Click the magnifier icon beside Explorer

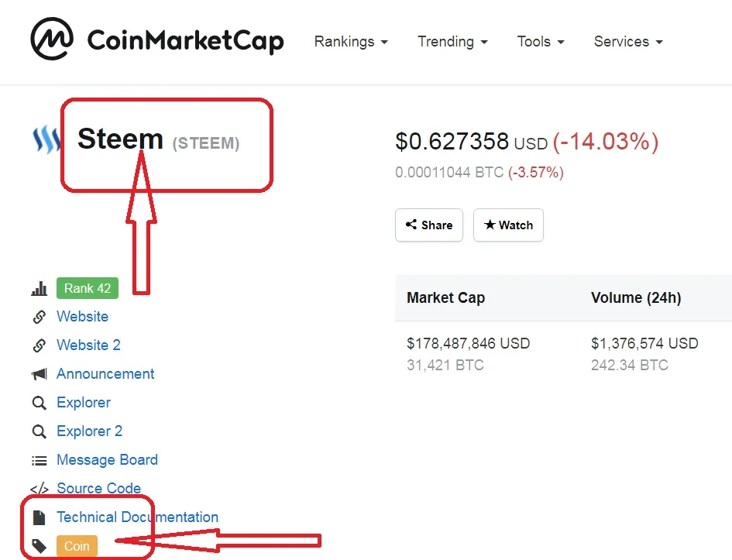tap(40, 403)
